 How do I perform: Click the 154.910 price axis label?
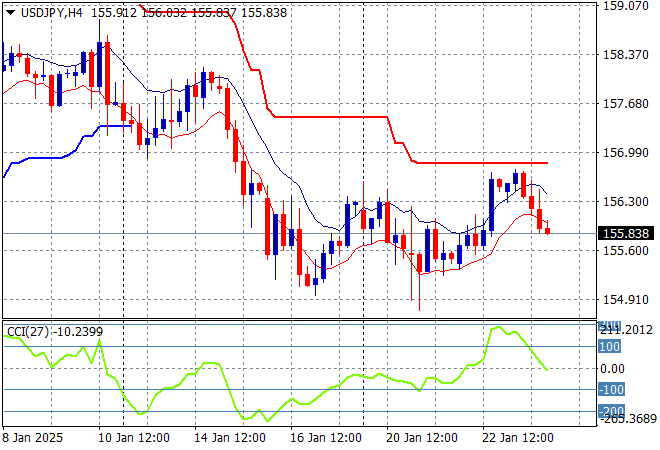(x=622, y=299)
